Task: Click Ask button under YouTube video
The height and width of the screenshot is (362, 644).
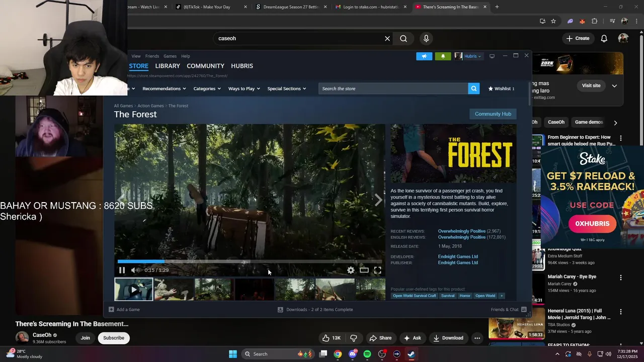Action: (x=412, y=338)
